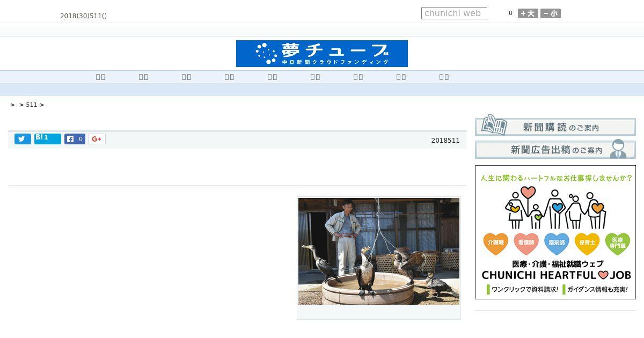This screenshot has width=644, height=338.
Task: Select the 511 breadcrumb entry
Action: click(x=32, y=105)
